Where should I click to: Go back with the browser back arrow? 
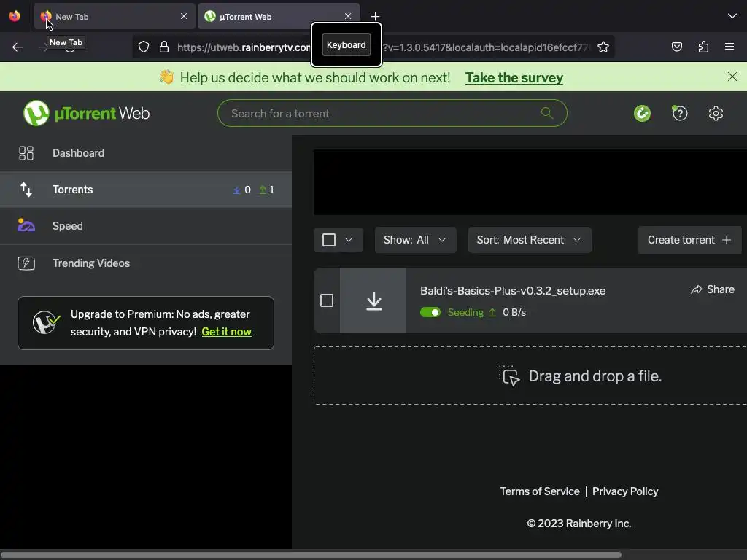point(18,47)
